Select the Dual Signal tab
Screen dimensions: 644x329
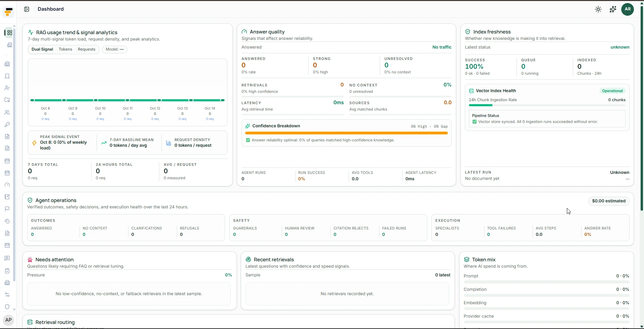[42, 49]
